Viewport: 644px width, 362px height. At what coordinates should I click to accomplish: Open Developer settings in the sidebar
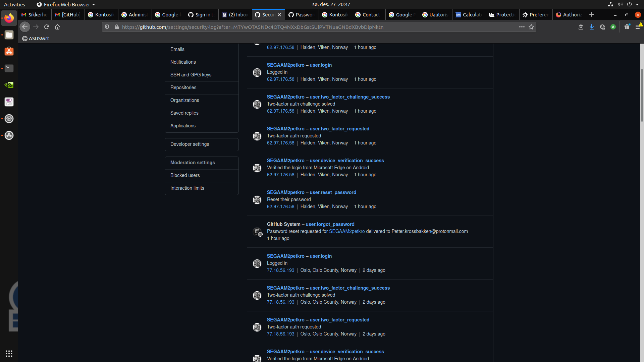click(190, 144)
